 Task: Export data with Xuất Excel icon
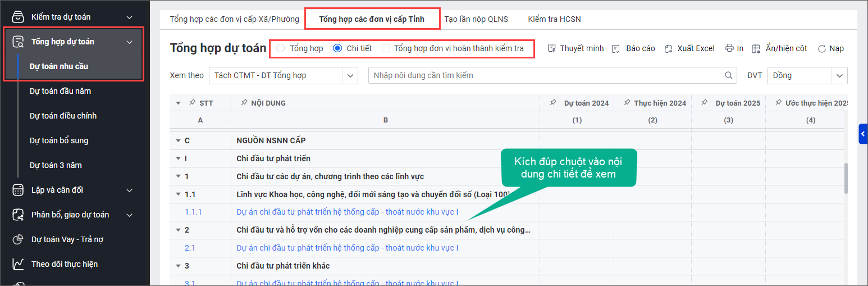(668, 48)
